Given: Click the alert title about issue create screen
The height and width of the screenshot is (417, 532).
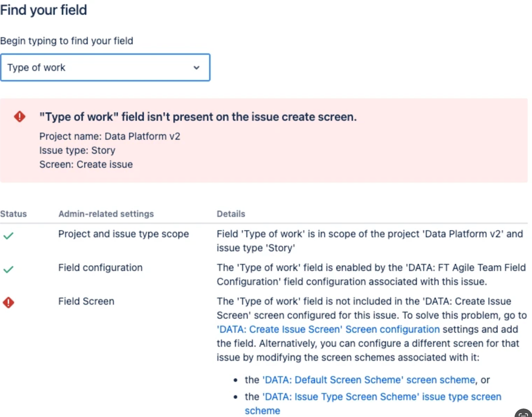Looking at the screenshot, I should tap(198, 117).
